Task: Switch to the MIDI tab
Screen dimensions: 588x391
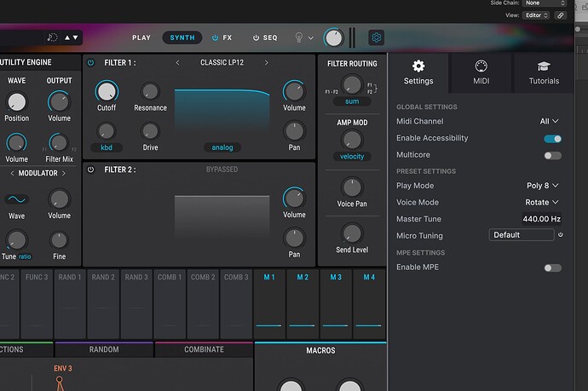Action: tap(481, 72)
